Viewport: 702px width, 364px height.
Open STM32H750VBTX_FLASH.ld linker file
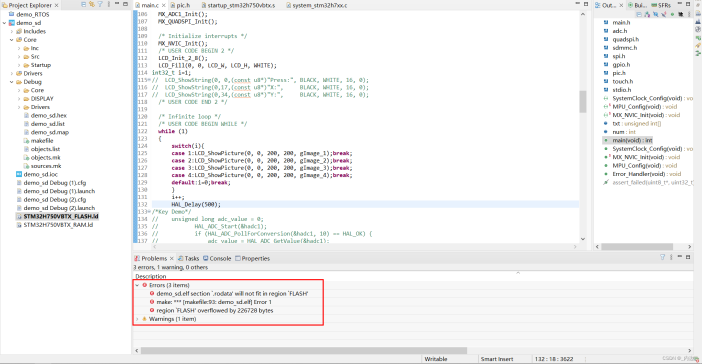(61, 216)
